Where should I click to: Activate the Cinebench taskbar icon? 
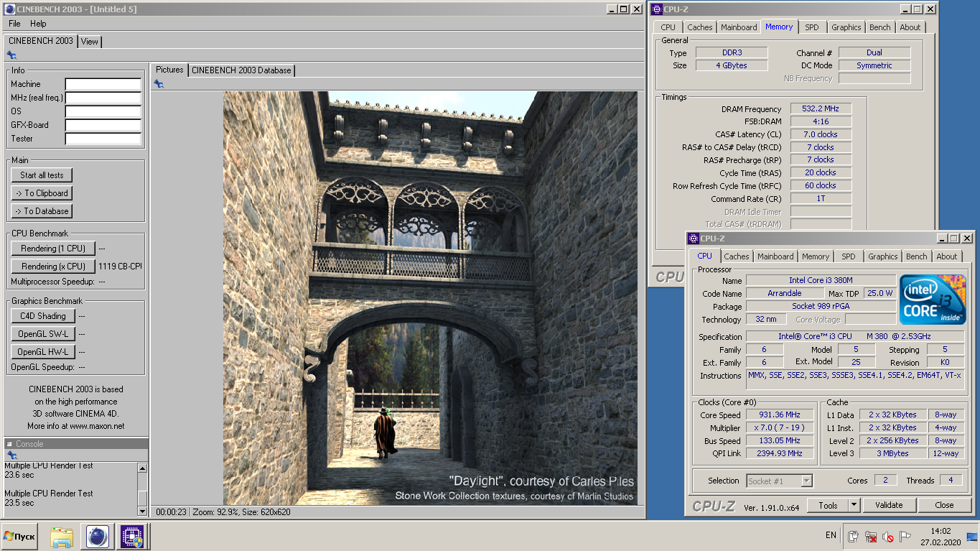[97, 537]
